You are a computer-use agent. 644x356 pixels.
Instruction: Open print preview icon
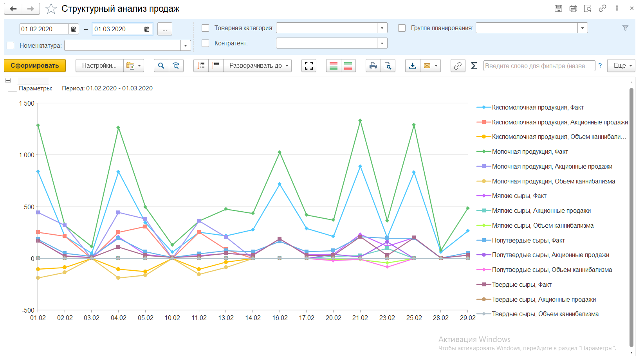coord(388,66)
